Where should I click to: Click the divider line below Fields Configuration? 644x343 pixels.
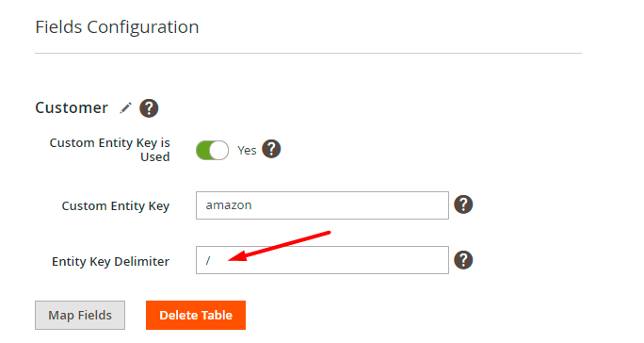point(309,53)
